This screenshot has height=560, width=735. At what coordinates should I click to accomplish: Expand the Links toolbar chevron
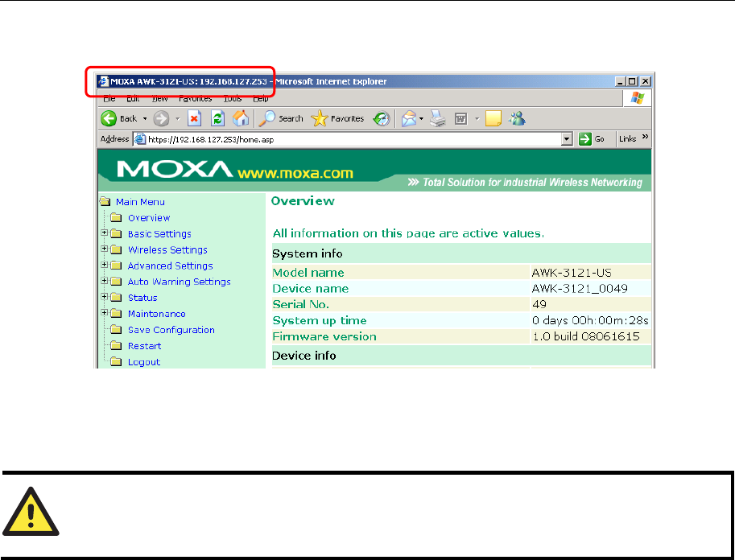pos(645,136)
